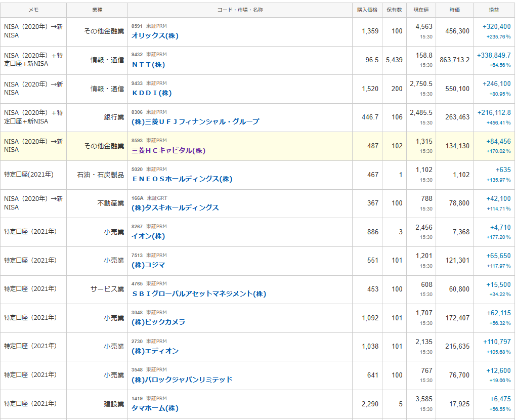Select the 三菱ＨＣキャピタル(株) link
The width and height of the screenshot is (516, 420).
168,151
